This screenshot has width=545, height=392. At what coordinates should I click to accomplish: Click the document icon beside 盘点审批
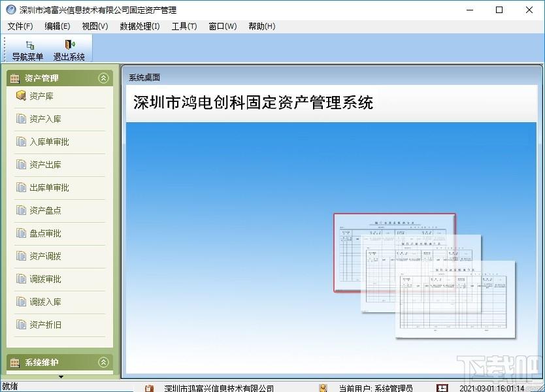(x=21, y=233)
